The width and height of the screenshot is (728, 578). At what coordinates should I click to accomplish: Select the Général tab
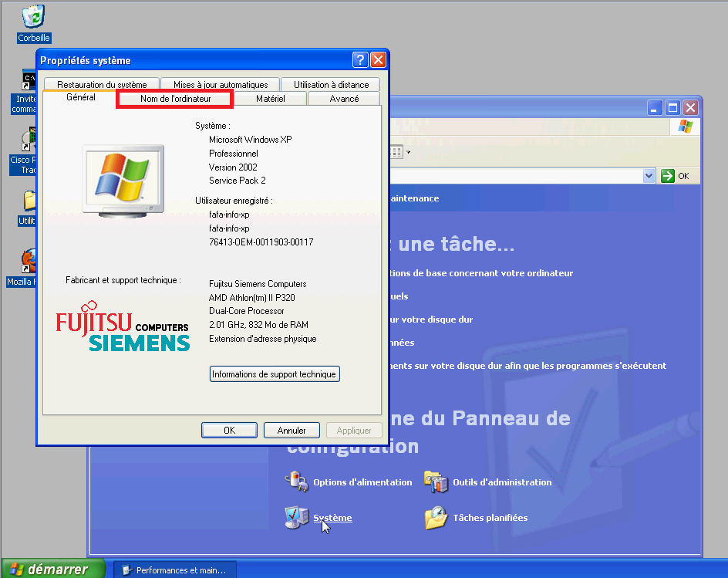point(81,97)
